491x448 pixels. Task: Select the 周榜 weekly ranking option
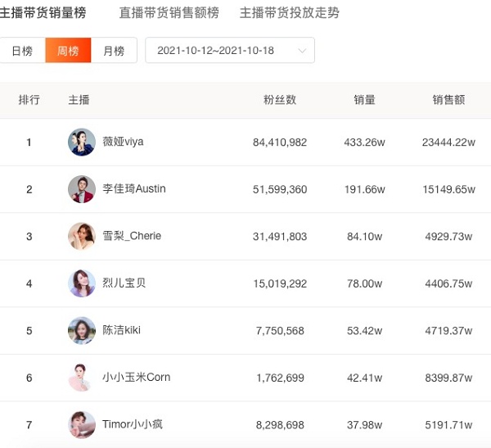click(68, 51)
